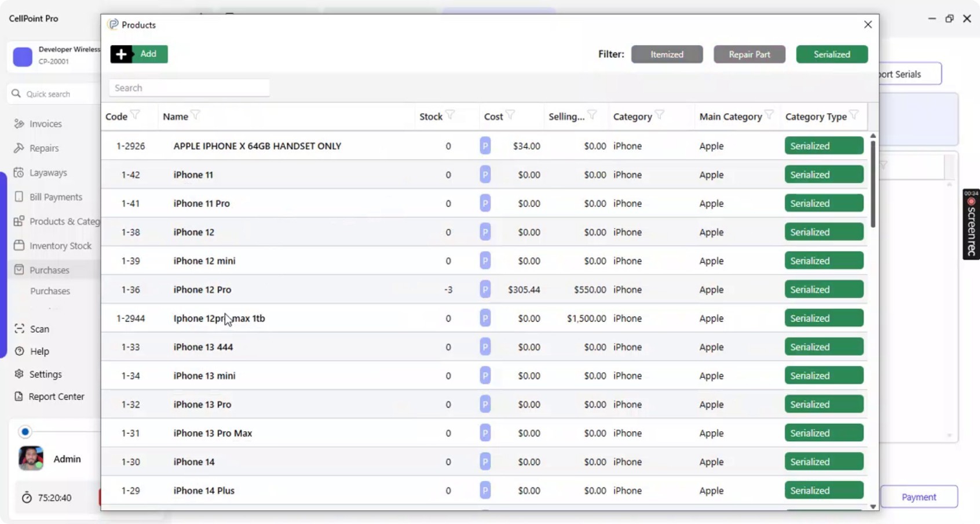Screen dimensions: 980x524
Task: Click Serialized badge for iPhone 13 Pro Max
Action: coord(824,433)
